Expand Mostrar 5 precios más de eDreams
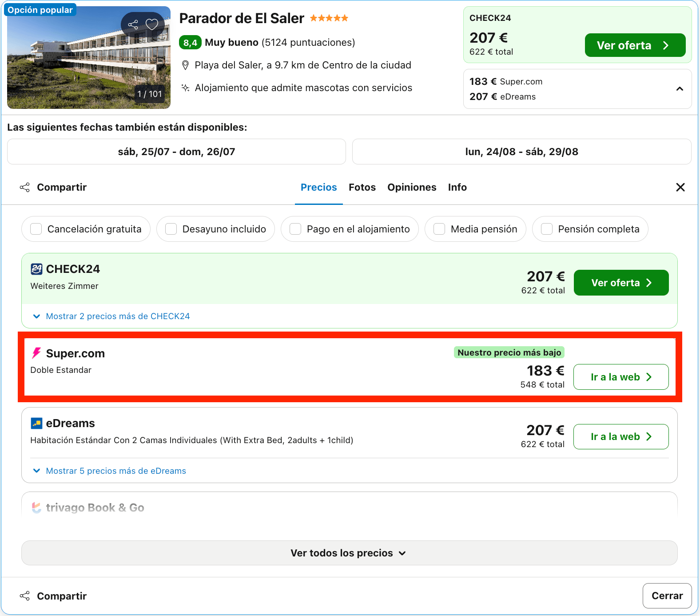 pyautogui.click(x=110, y=471)
